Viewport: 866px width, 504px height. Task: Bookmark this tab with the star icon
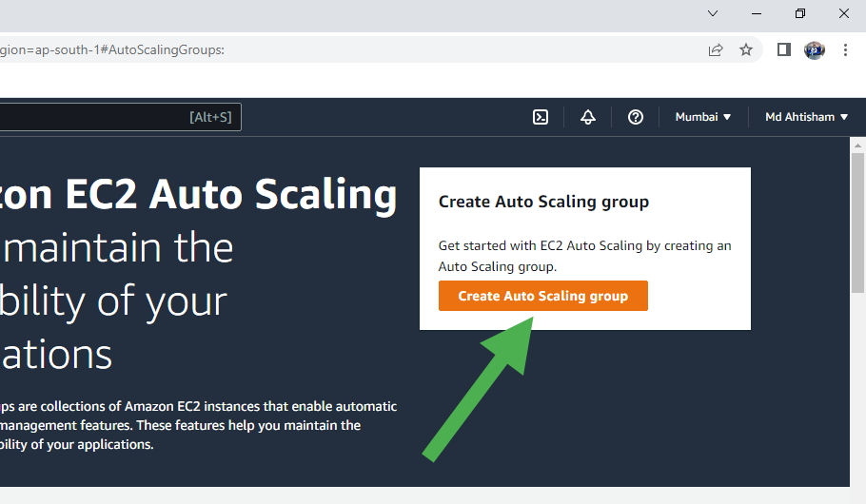point(746,49)
